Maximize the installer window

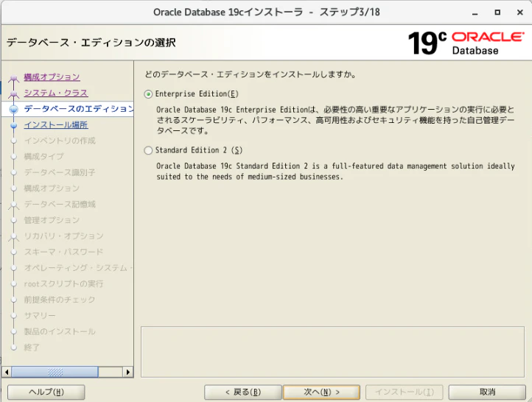497,13
